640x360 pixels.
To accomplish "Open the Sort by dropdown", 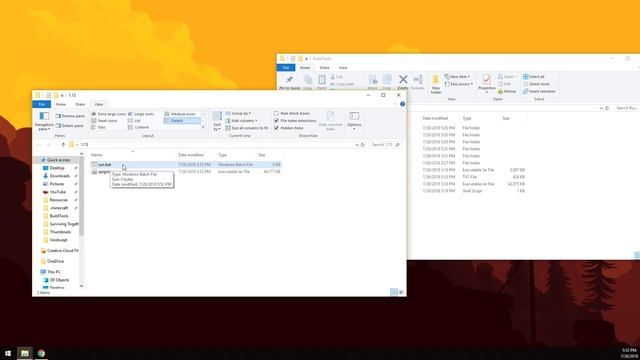I will point(217,121).
